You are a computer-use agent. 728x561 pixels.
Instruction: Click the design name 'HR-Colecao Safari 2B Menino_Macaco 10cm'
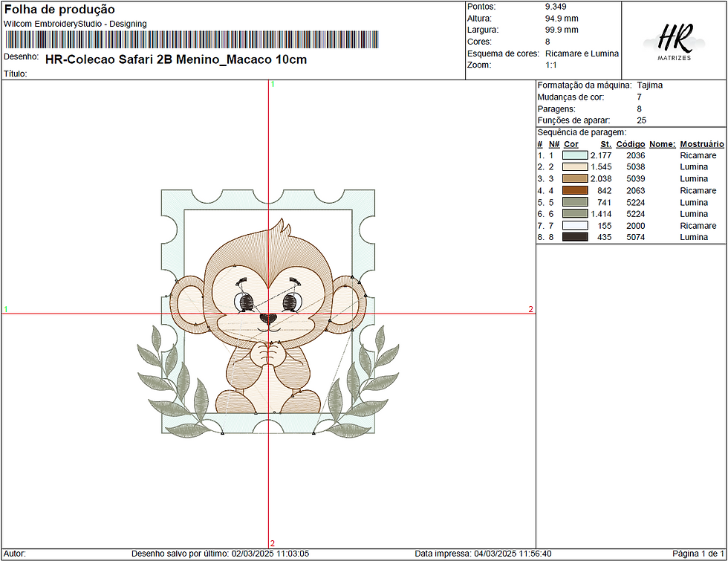point(176,59)
